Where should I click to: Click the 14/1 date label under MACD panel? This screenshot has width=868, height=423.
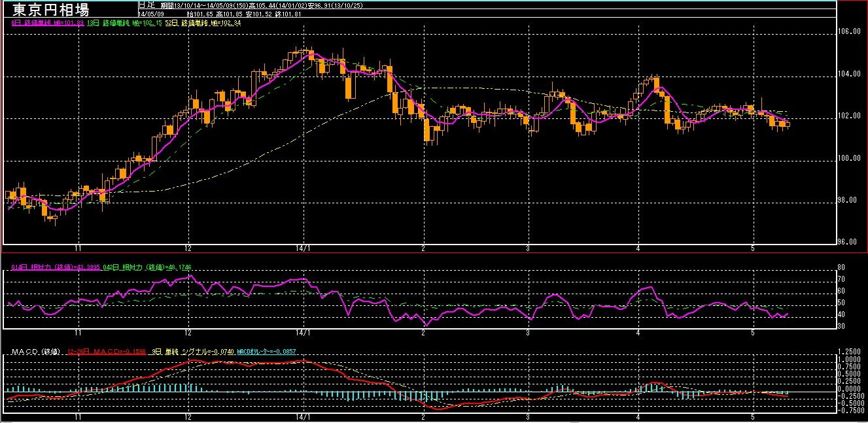(x=303, y=416)
